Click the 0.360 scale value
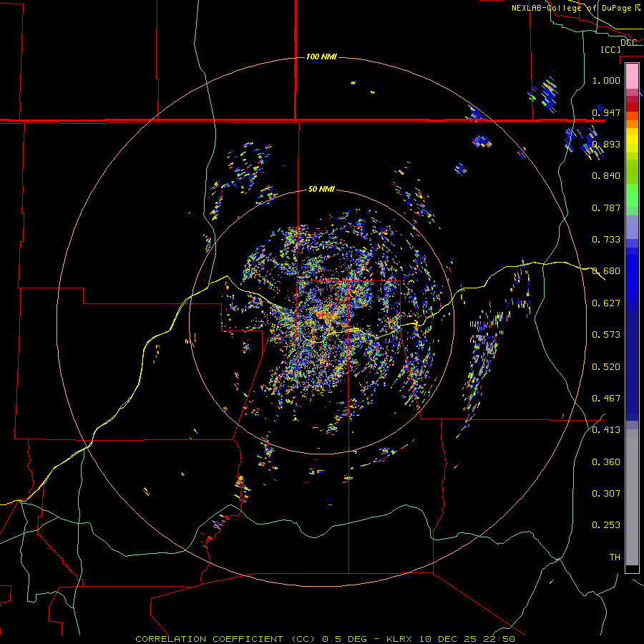Image resolution: width=644 pixels, height=644 pixels. click(606, 462)
